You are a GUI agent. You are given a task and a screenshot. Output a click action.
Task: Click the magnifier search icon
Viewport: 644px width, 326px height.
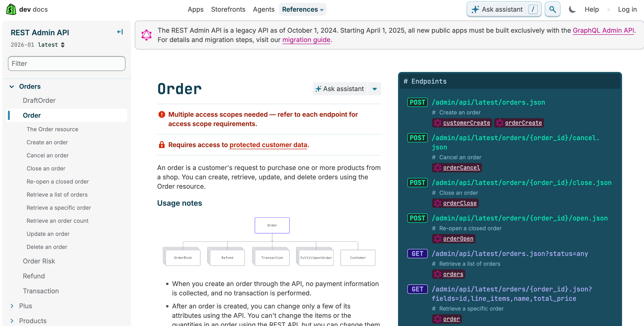coord(552,10)
